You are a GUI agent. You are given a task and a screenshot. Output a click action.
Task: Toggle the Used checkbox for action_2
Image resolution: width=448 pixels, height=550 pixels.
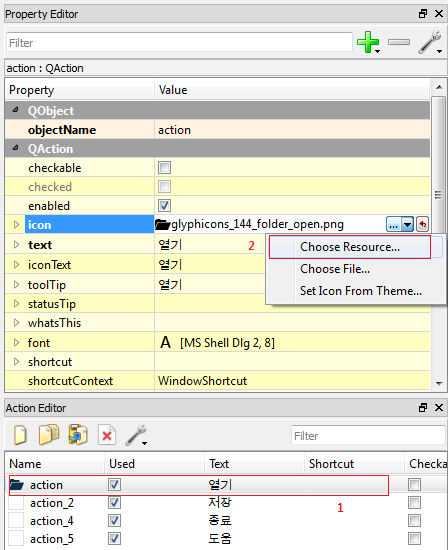[x=114, y=503]
